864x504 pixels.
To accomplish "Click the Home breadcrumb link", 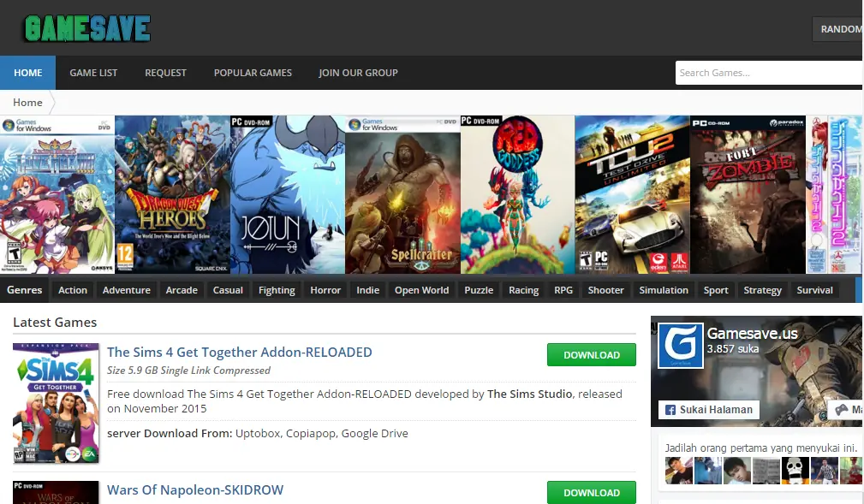I will 27,103.
